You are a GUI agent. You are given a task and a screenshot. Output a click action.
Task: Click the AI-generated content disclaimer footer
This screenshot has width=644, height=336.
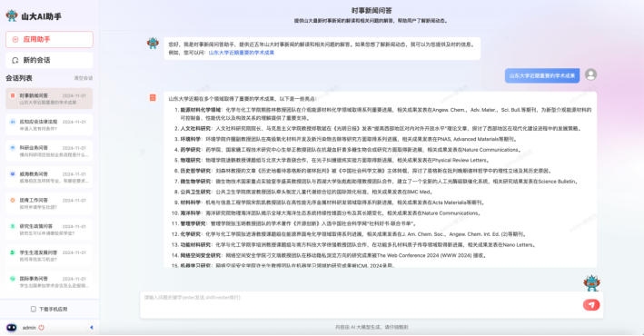[372, 328]
